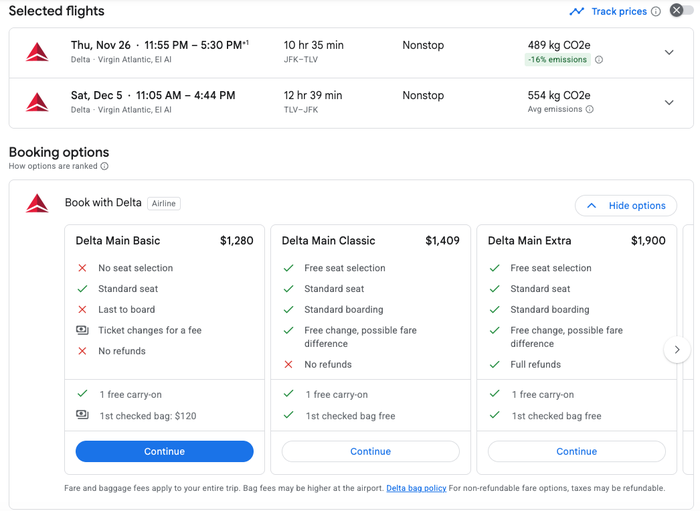Show next fare options with right arrow
The width and height of the screenshot is (700, 511).
coord(677,350)
